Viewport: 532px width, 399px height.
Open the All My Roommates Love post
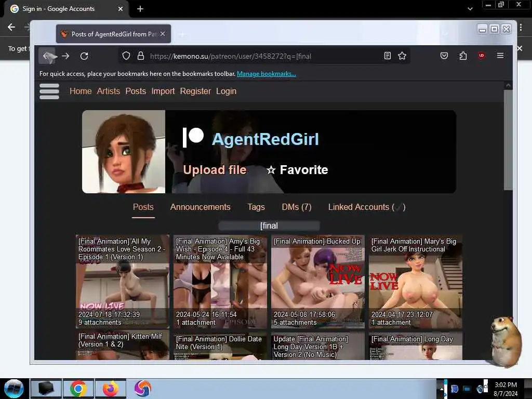(123, 281)
